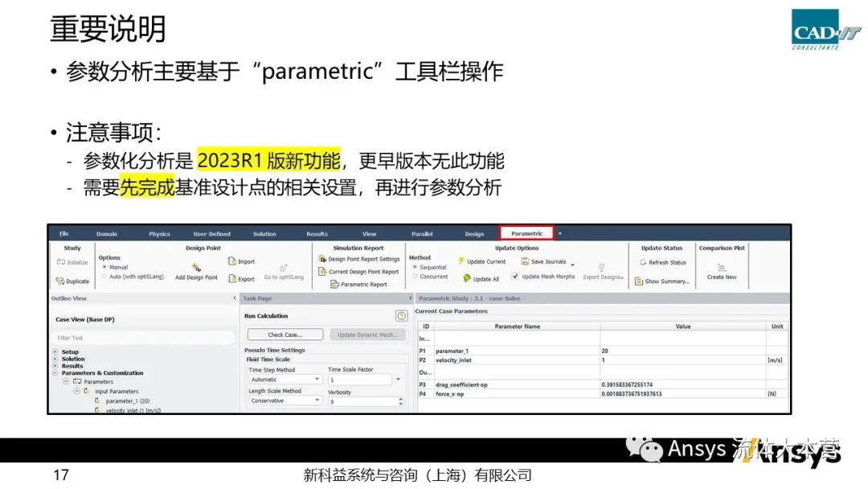Click the Time Scale Factor input field

pos(360,380)
